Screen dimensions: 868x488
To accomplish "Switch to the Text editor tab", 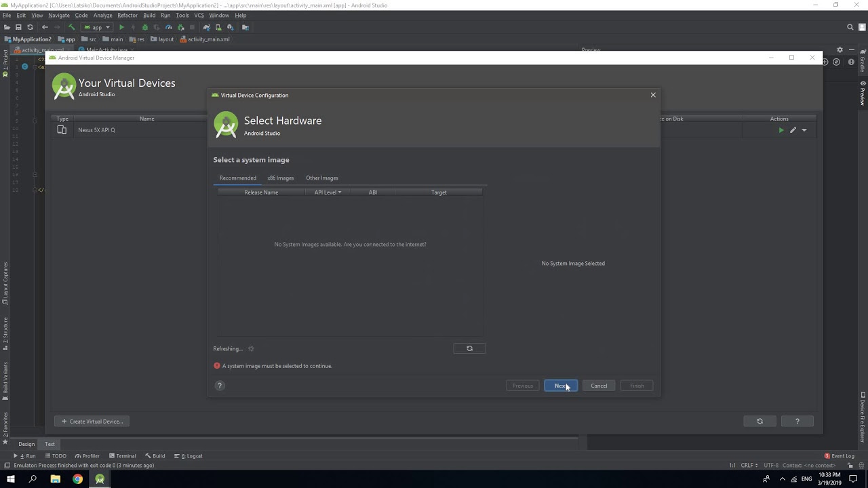I will [50, 444].
